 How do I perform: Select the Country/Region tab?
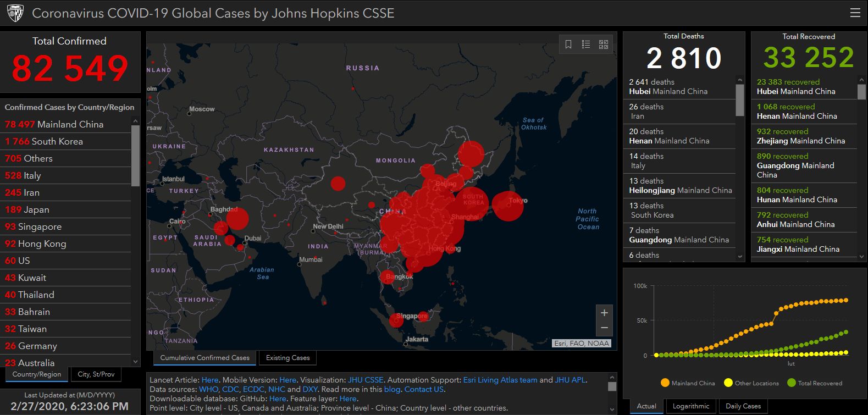37,374
